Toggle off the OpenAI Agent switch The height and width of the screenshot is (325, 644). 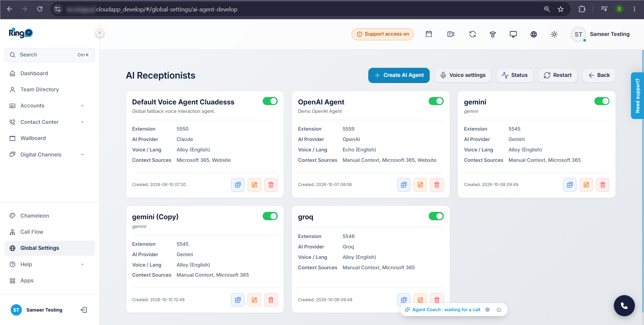point(436,101)
